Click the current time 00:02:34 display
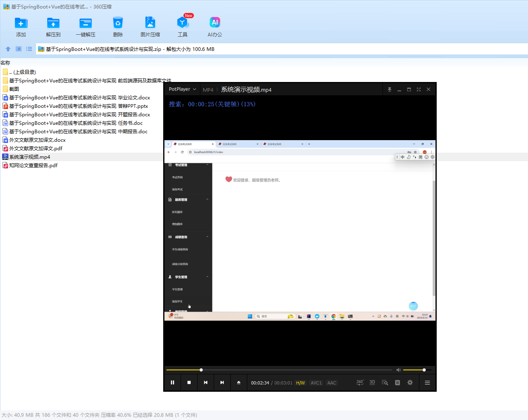Screen dimensions: 528x420 260,383
